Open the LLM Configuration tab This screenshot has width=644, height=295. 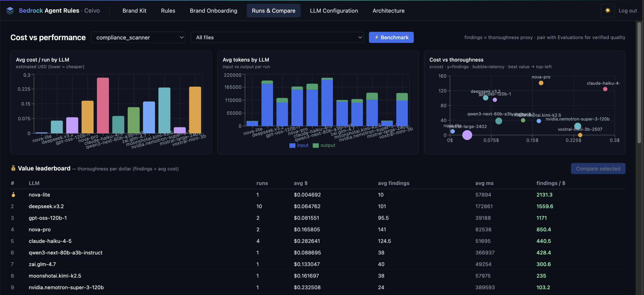coord(334,11)
